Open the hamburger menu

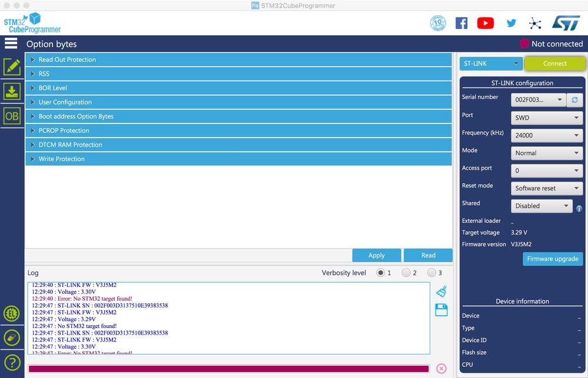pyautogui.click(x=11, y=44)
